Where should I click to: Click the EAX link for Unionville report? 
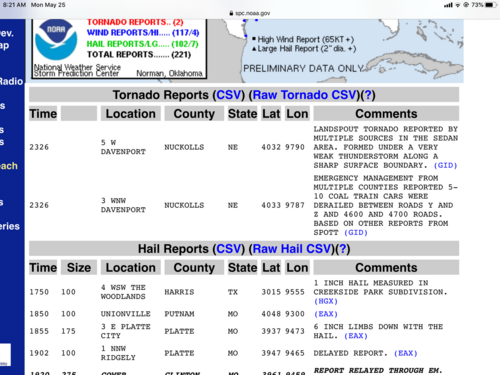pyautogui.click(x=326, y=314)
